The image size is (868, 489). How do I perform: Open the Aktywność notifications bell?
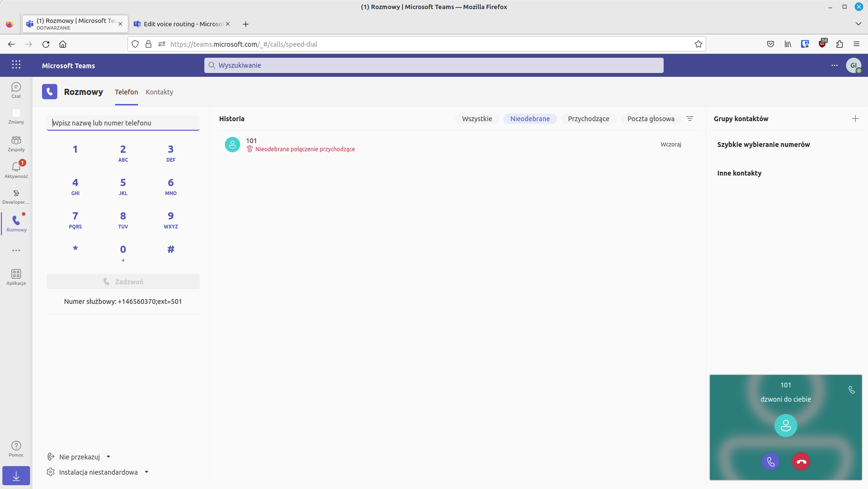click(x=16, y=169)
